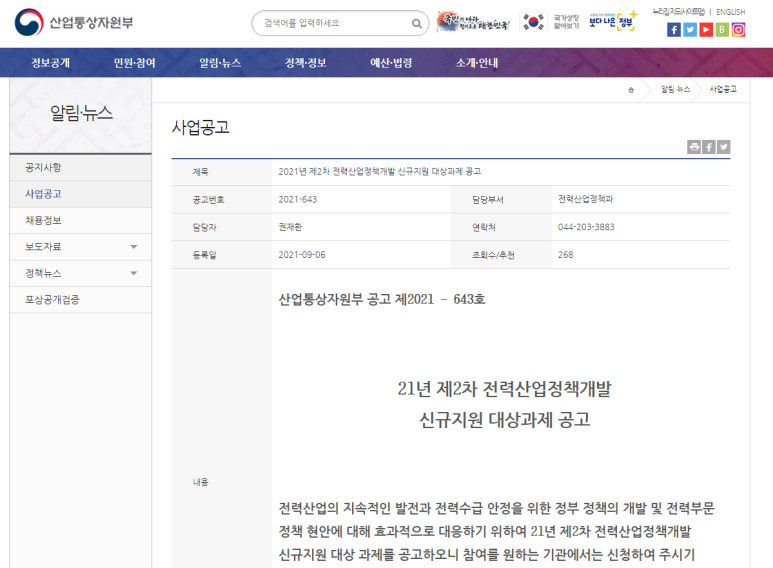Click announcement number 2021-643
Screen dimensions: 773x568
(x=298, y=199)
